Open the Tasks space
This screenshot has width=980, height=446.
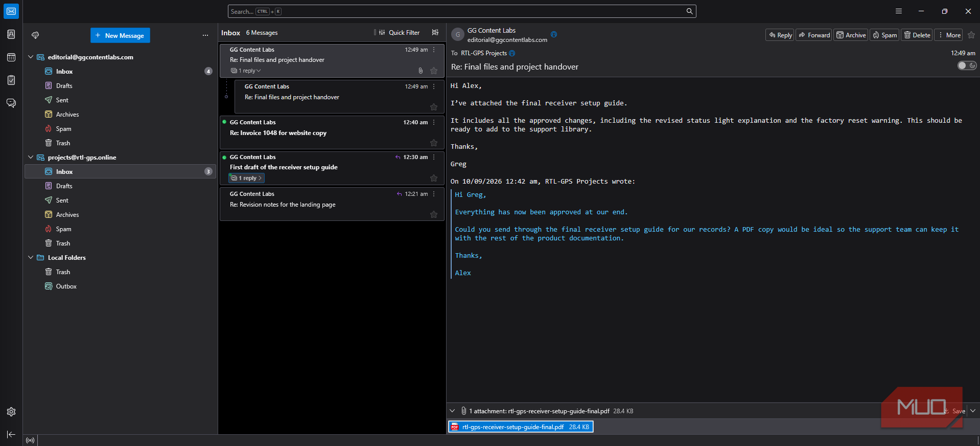(11, 80)
